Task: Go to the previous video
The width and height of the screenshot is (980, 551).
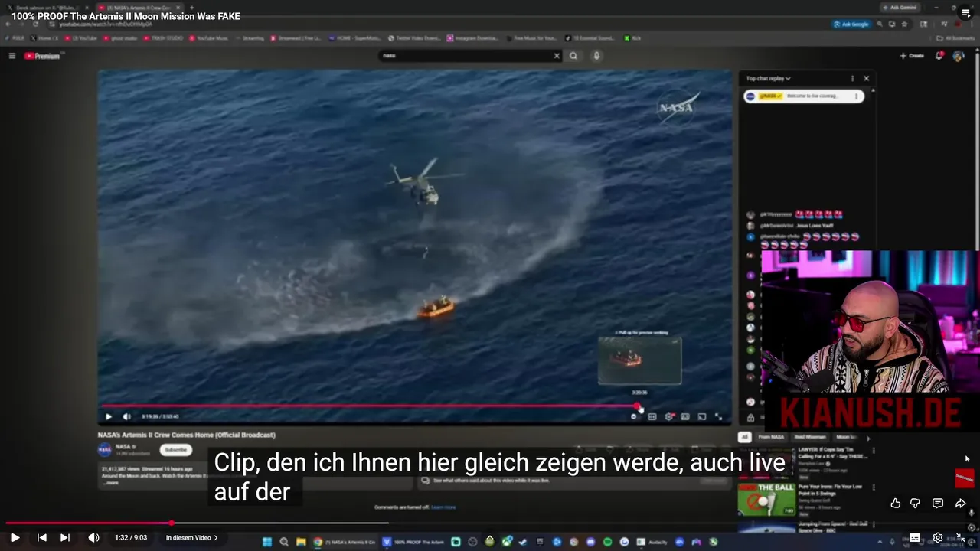Action: pyautogui.click(x=42, y=538)
